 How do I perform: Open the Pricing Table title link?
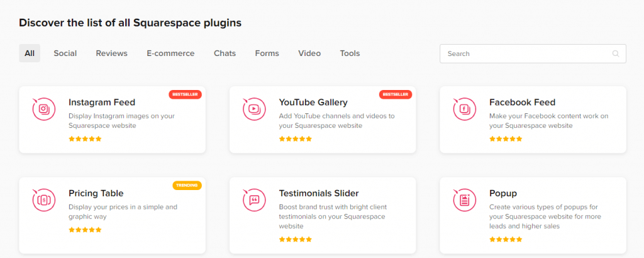[x=96, y=193]
